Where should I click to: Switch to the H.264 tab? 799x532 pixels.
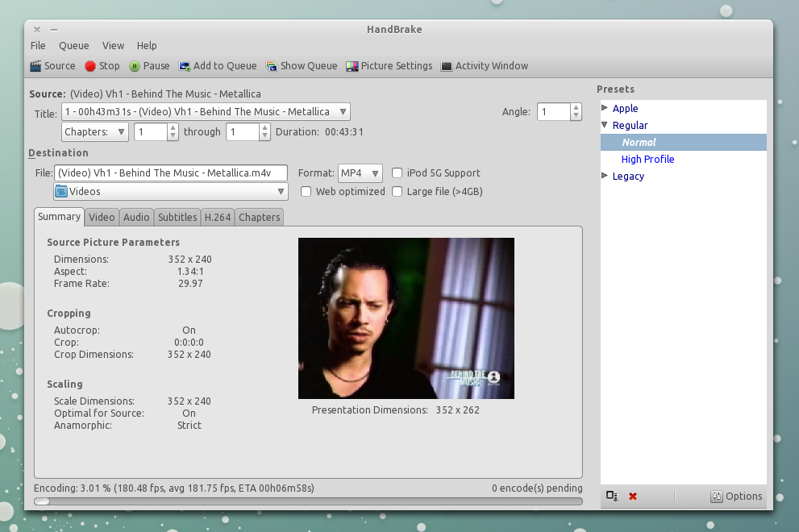[x=218, y=218]
